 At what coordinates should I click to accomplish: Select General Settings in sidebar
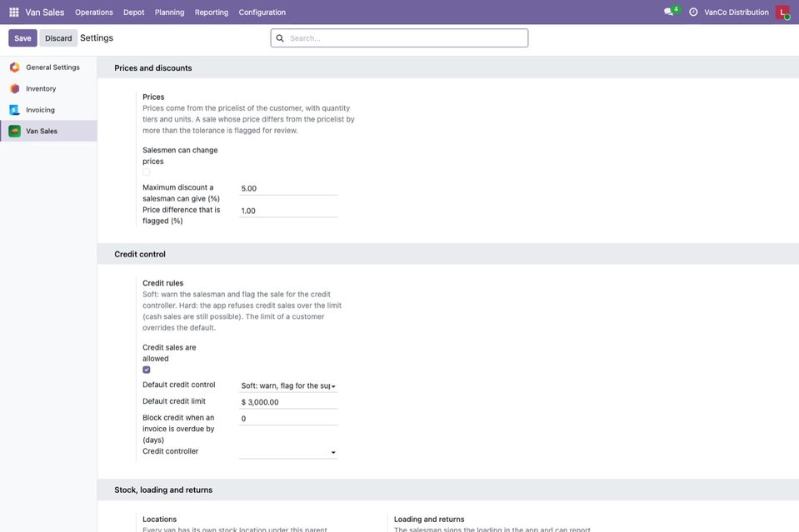(x=48, y=67)
